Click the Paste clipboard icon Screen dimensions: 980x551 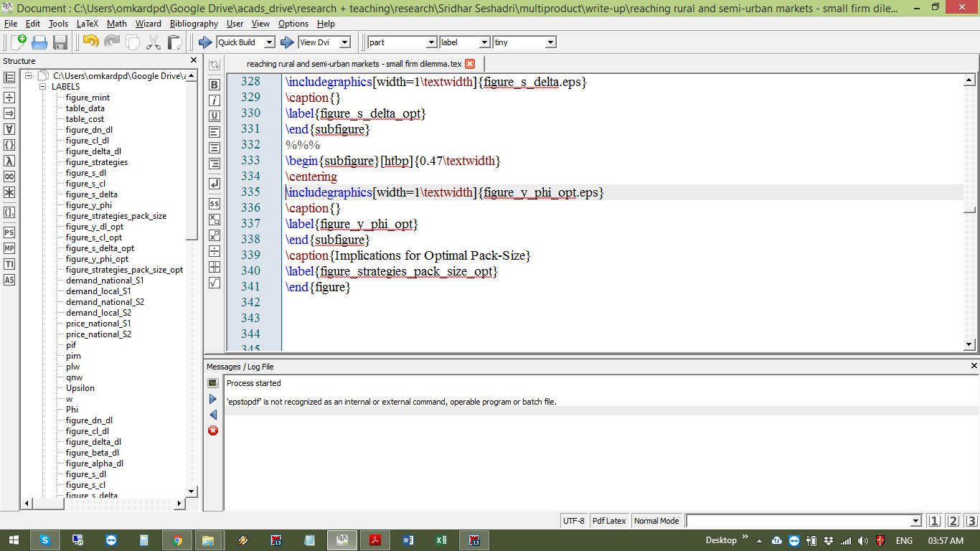pyautogui.click(x=174, y=42)
